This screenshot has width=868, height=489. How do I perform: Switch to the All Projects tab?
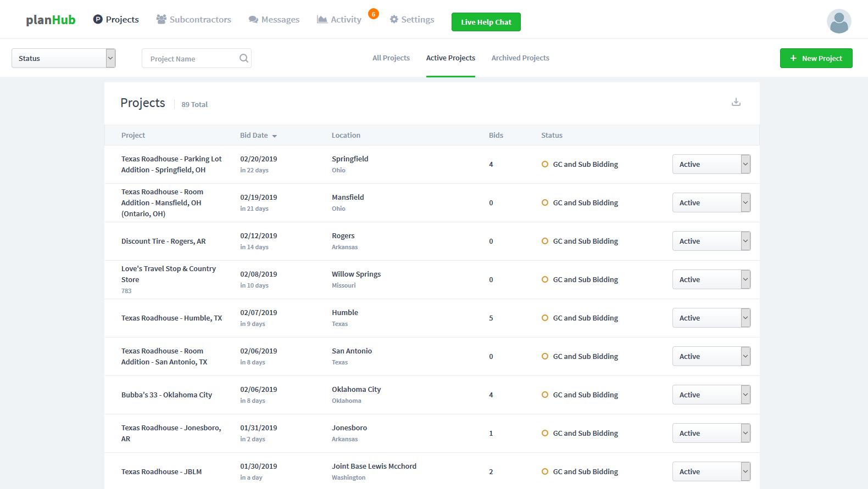click(x=391, y=58)
